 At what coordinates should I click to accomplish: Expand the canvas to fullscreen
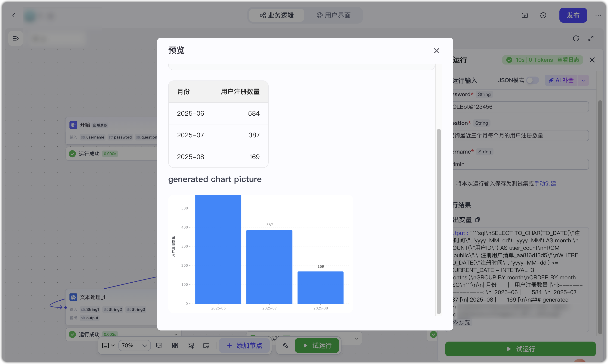591,39
